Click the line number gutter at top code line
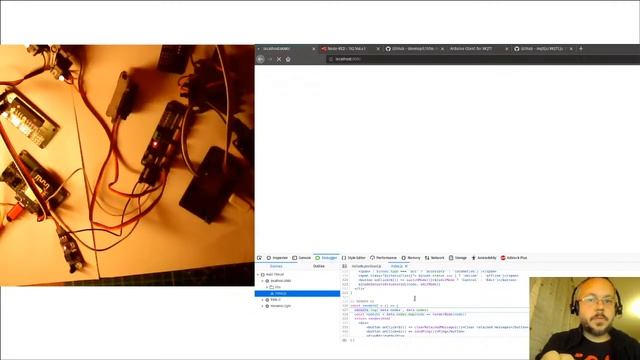Image resolution: width=640 pixels, height=360 pixels. click(x=345, y=271)
